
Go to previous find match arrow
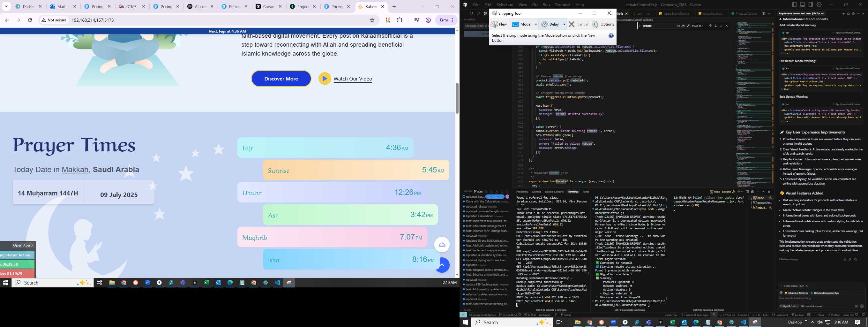[x=710, y=26]
